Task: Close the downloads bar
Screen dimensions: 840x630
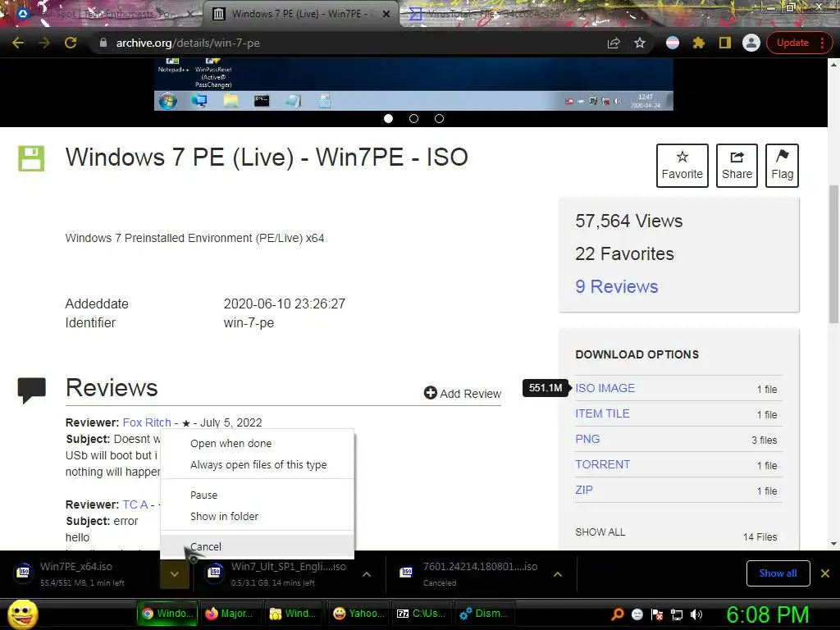Action: [x=825, y=573]
